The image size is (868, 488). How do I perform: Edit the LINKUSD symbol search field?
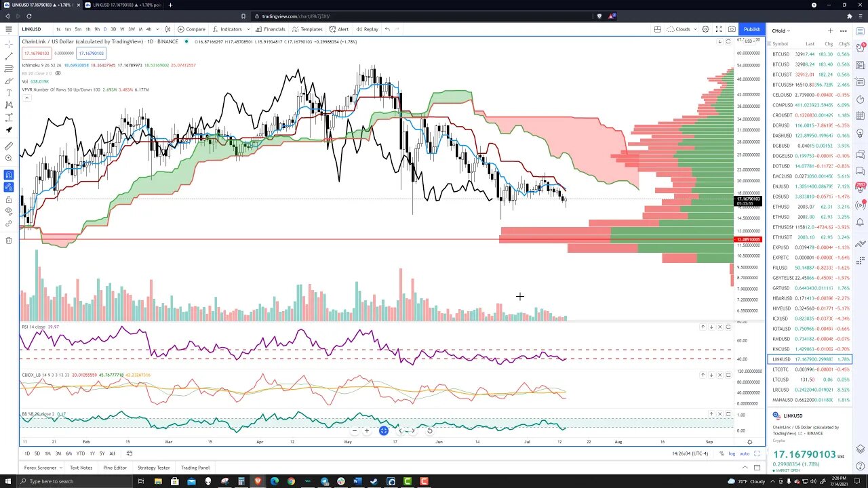[35, 29]
